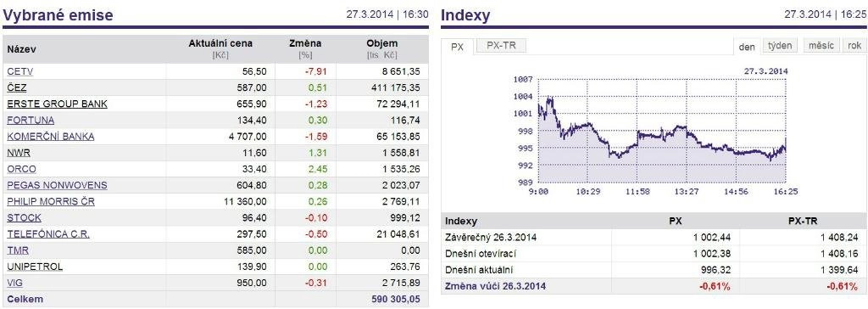Open the TELEFÓNICA C.R. link
The height and width of the screenshot is (309, 868).
click(x=48, y=234)
